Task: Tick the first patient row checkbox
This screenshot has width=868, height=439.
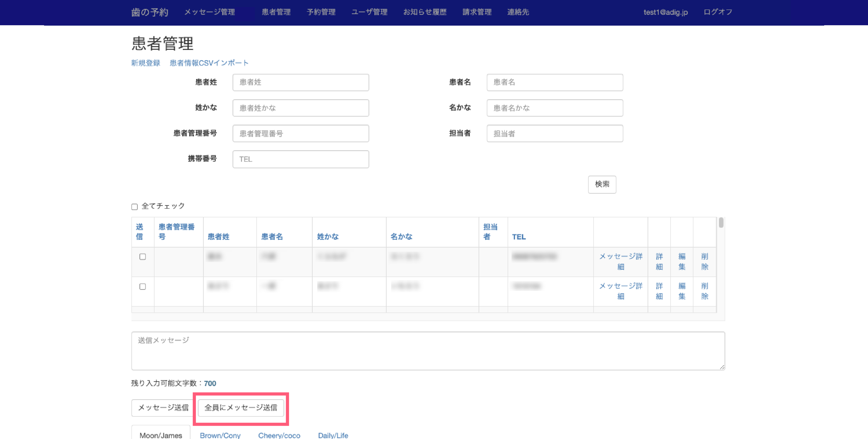Action: coord(143,257)
